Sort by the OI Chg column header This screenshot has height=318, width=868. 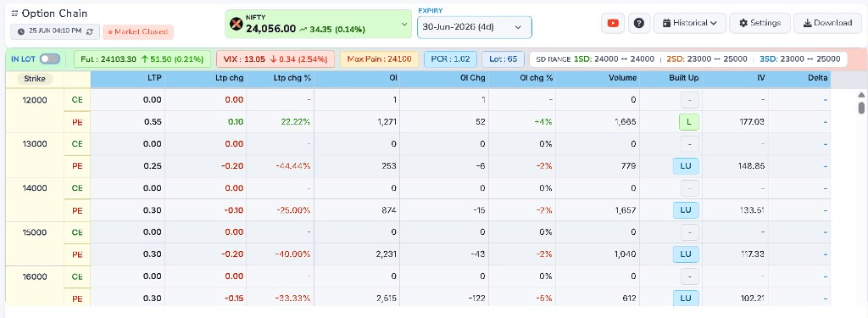pyautogui.click(x=473, y=79)
